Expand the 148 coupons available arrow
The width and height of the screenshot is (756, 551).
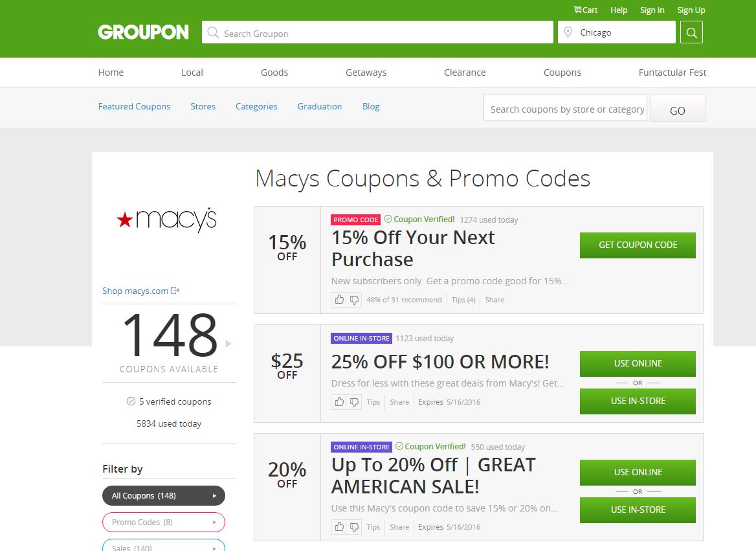point(228,344)
